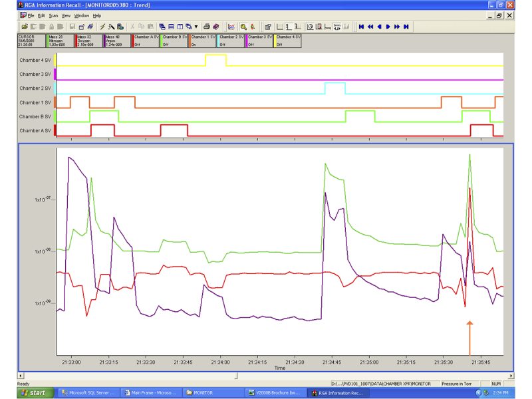The height and width of the screenshot is (399, 532).
Task: Step forward with the play arrow
Action: coord(388,27)
